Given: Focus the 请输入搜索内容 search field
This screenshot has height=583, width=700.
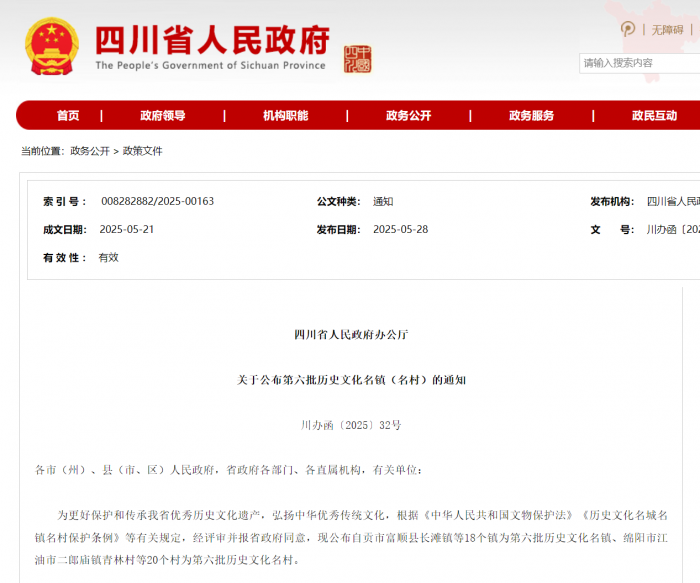Looking at the screenshot, I should tap(639, 63).
